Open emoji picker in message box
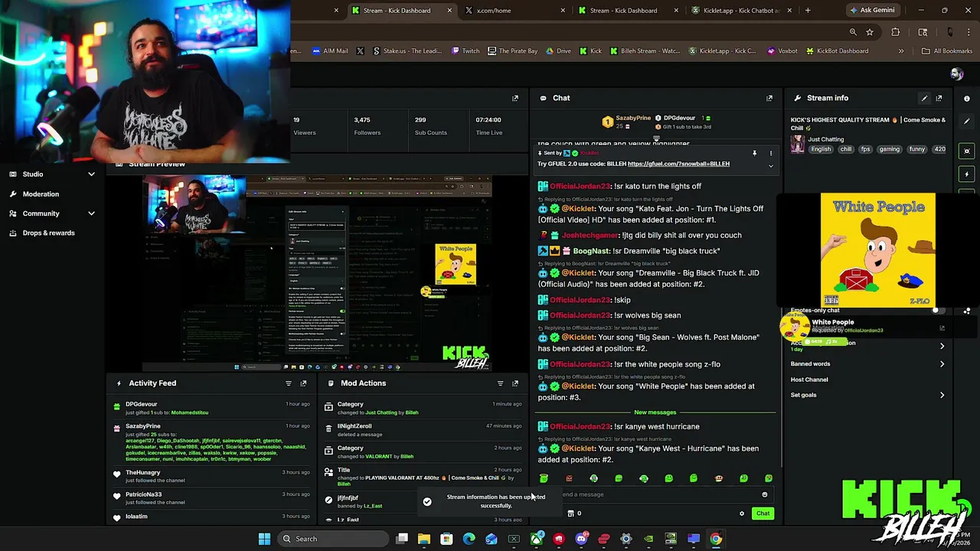The width and height of the screenshot is (980, 551). (764, 494)
